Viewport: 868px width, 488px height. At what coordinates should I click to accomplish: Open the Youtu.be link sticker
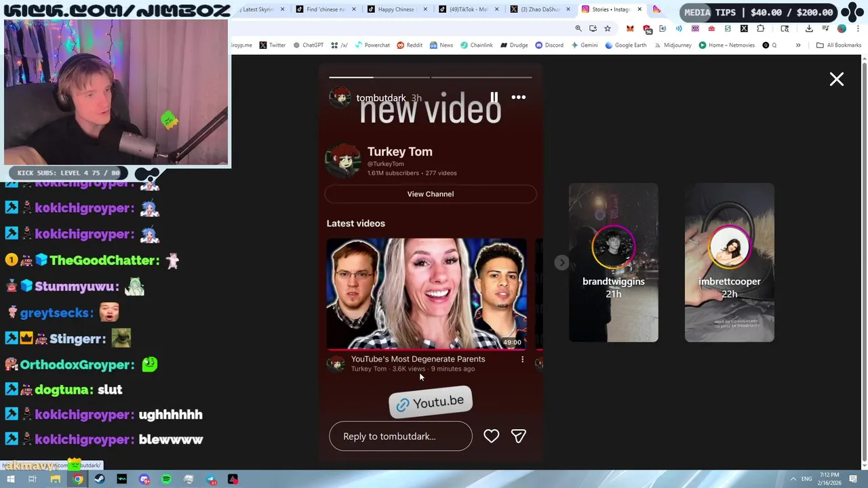[431, 403]
